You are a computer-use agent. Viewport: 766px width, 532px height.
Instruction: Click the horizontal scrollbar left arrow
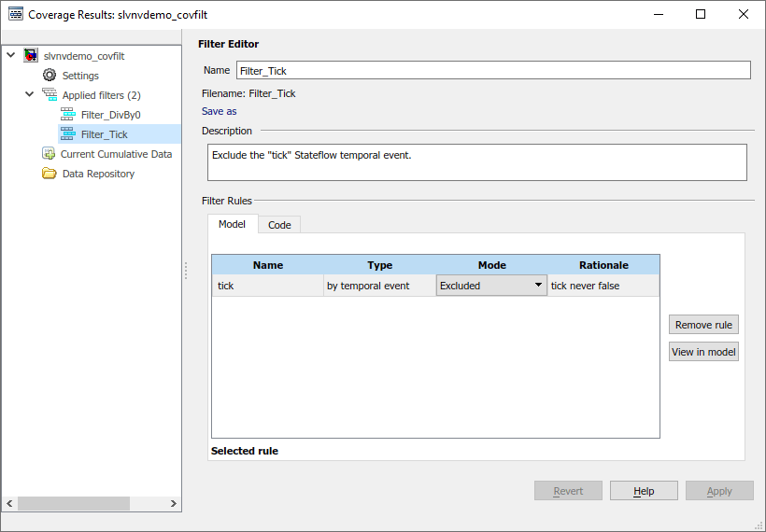tap(9, 503)
